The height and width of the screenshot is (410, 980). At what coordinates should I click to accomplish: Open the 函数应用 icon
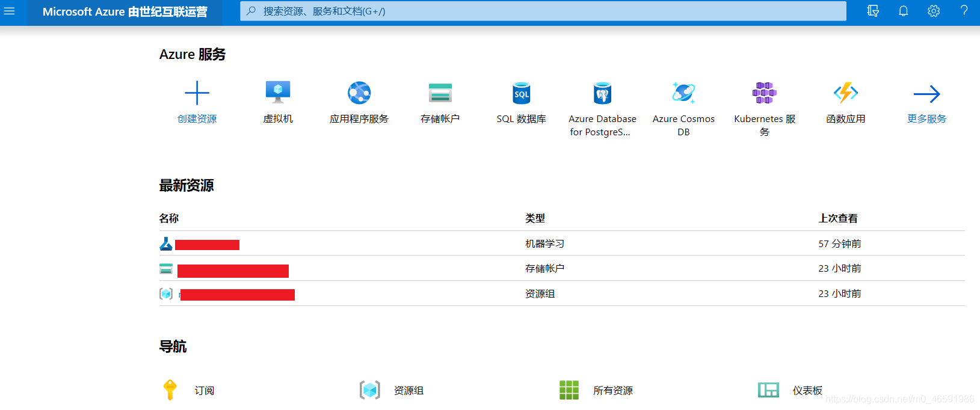point(846,93)
